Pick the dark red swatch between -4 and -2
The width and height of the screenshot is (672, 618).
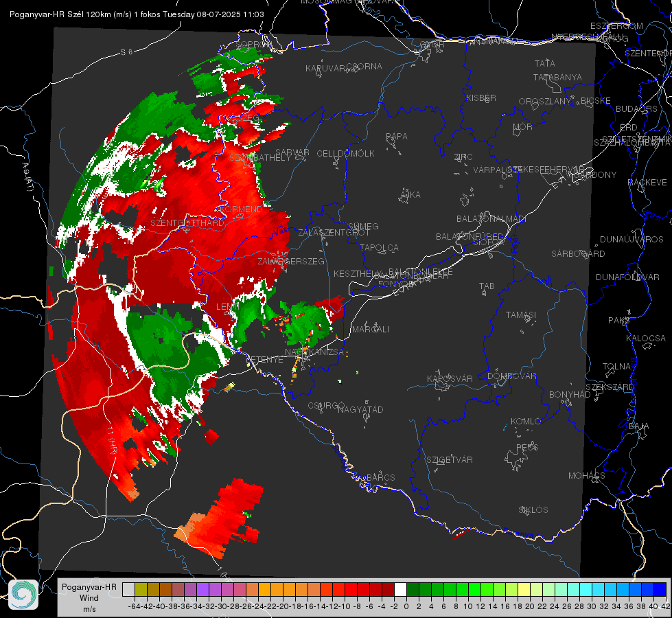[388, 589]
